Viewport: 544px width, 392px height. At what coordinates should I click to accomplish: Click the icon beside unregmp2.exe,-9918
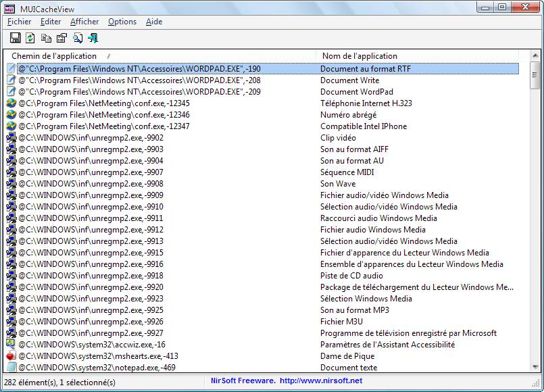point(11,276)
